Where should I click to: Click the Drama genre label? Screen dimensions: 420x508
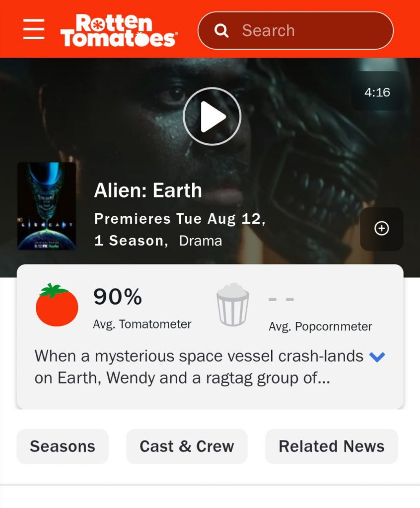[x=201, y=241]
